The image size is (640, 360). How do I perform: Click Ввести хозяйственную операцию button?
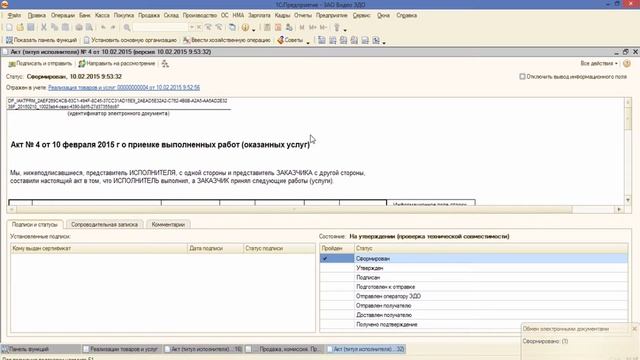[x=227, y=40]
